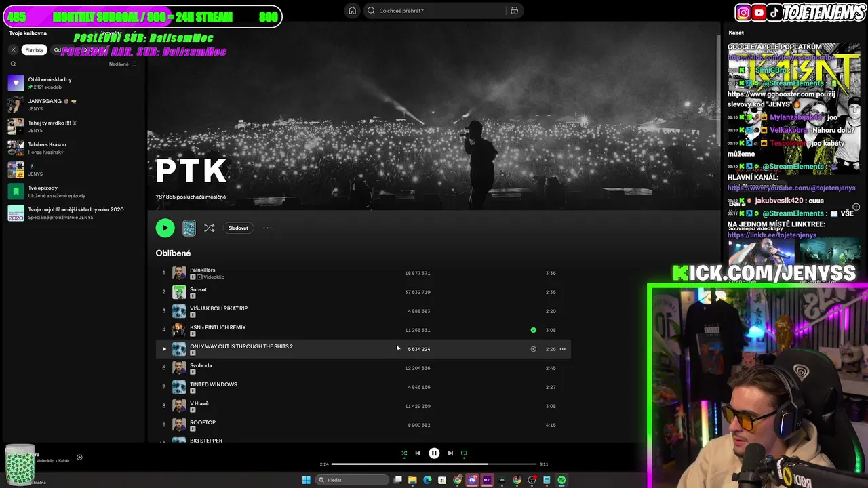Click the Sledovat follow button
Screen dimensions: 868x488
click(x=238, y=228)
